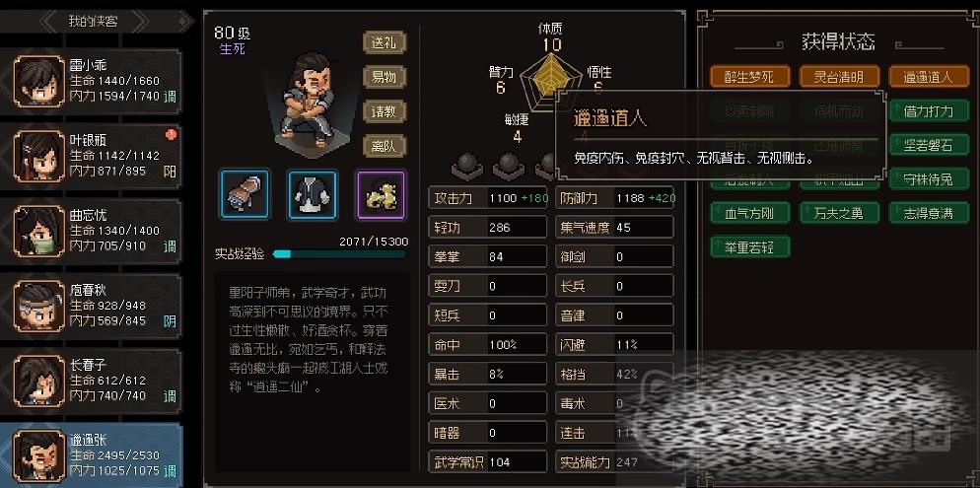Click the arm guard equipment slot icon
Screen dimensions: 980x488
pos(245,194)
